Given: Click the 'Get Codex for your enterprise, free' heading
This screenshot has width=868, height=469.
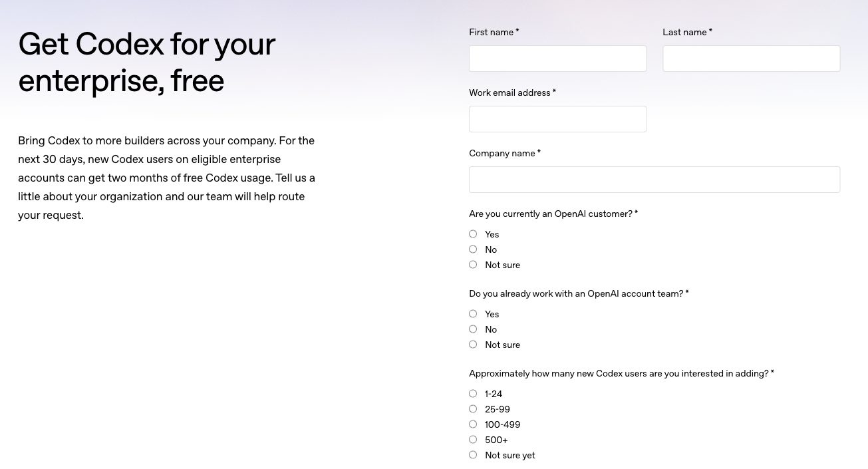Looking at the screenshot, I should click(x=147, y=63).
